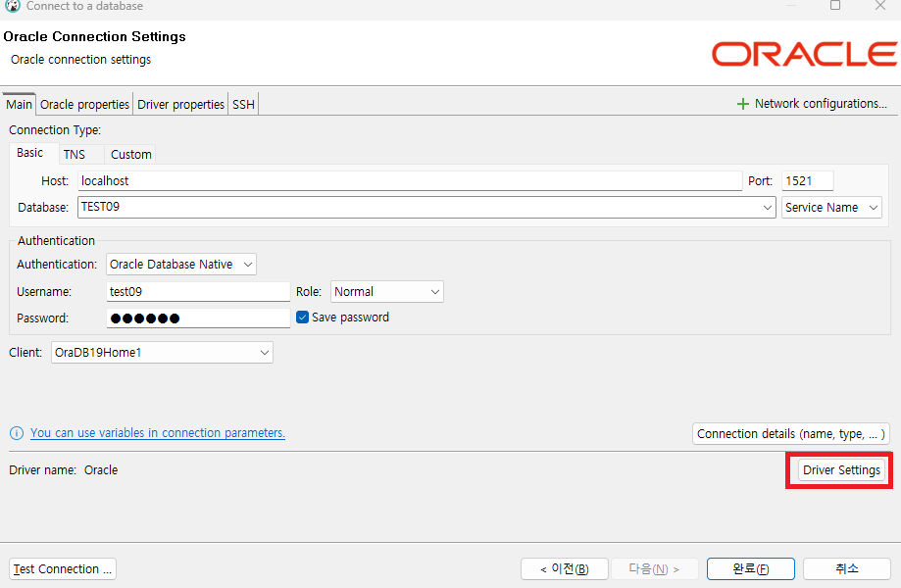Click the Password input field
The image size is (901, 588).
click(x=198, y=318)
